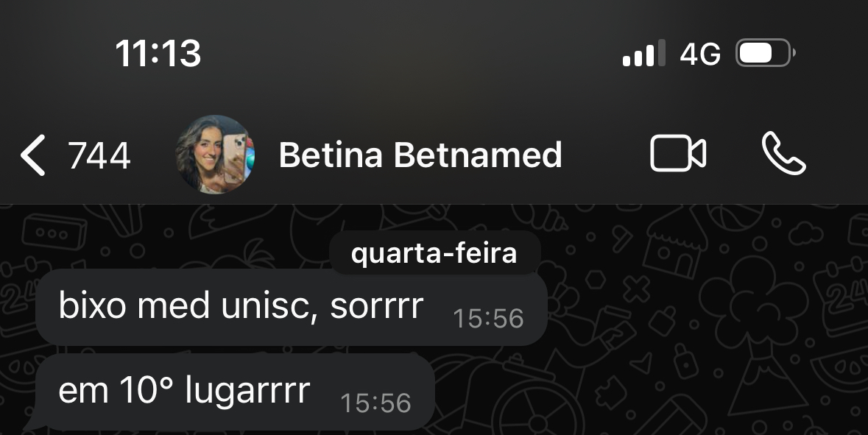
Task: Open contact info via Betina Betnamed name
Action: click(420, 155)
